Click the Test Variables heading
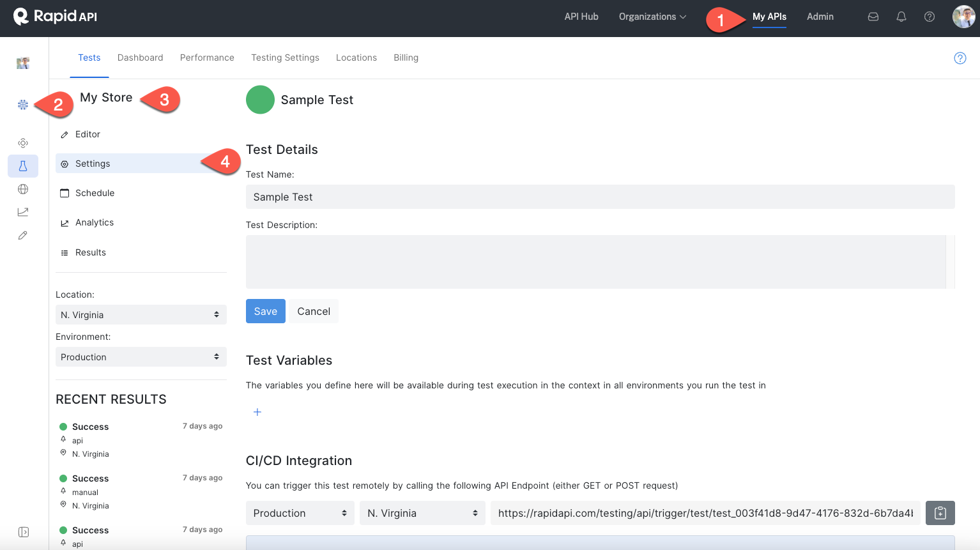The image size is (980, 550). point(289,360)
